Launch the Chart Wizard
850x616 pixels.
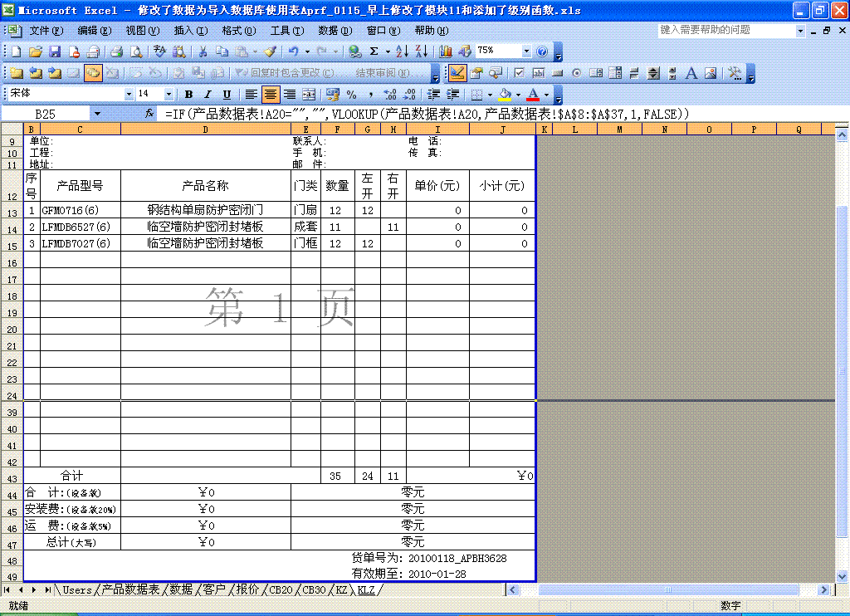point(445,51)
